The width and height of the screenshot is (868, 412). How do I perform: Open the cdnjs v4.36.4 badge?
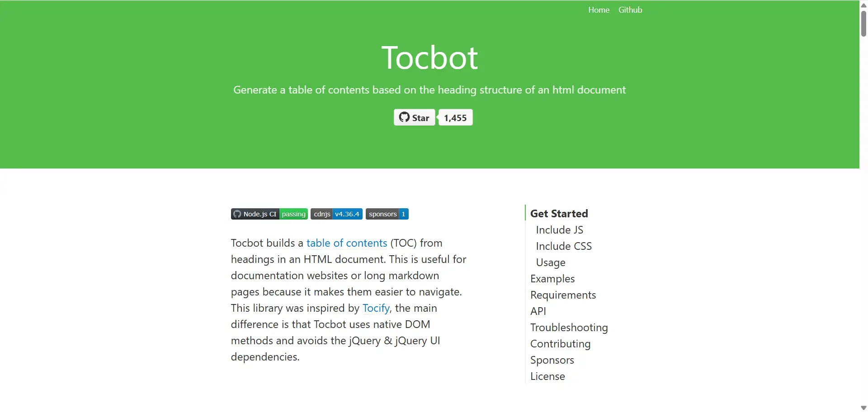tap(336, 214)
